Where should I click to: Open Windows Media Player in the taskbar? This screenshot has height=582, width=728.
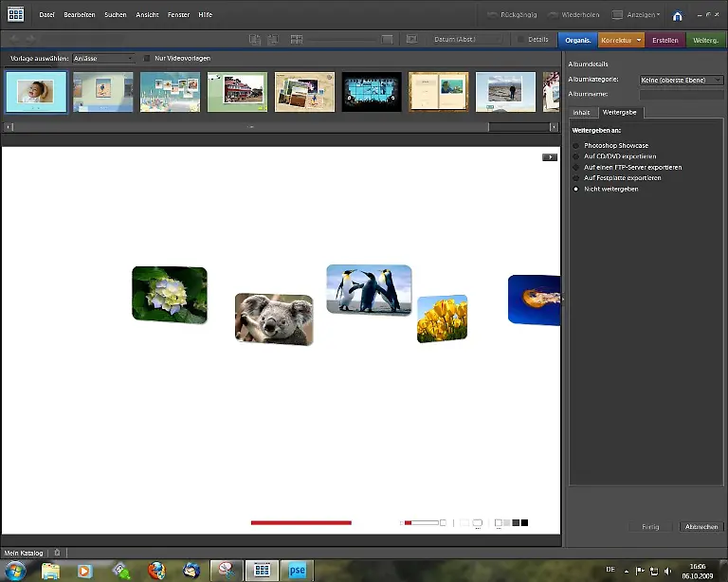85,570
